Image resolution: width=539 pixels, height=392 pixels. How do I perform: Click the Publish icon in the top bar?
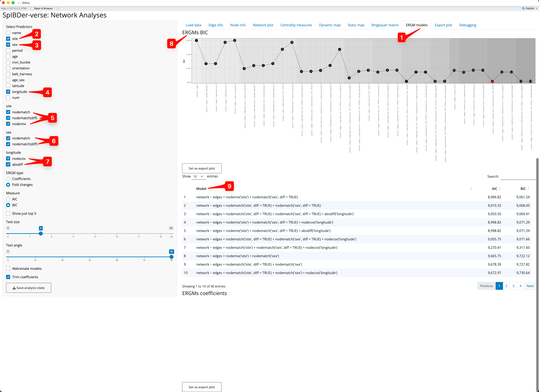(x=523, y=8)
